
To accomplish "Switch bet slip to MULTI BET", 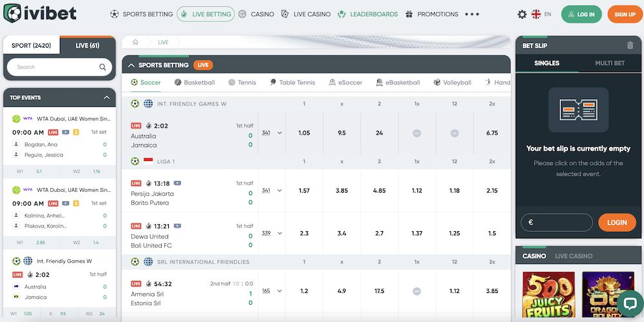I will [x=610, y=63].
